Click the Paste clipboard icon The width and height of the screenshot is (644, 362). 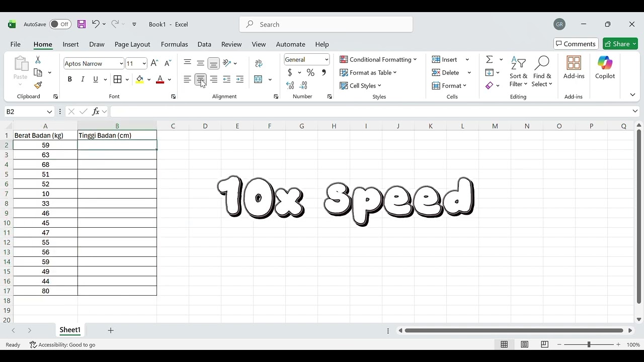tap(20, 64)
